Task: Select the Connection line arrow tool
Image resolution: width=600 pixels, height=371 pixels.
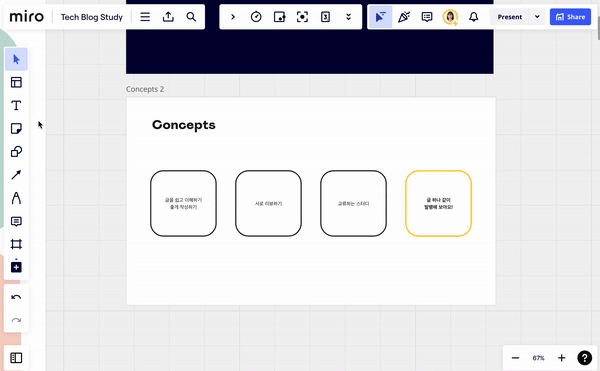Action: coord(16,175)
